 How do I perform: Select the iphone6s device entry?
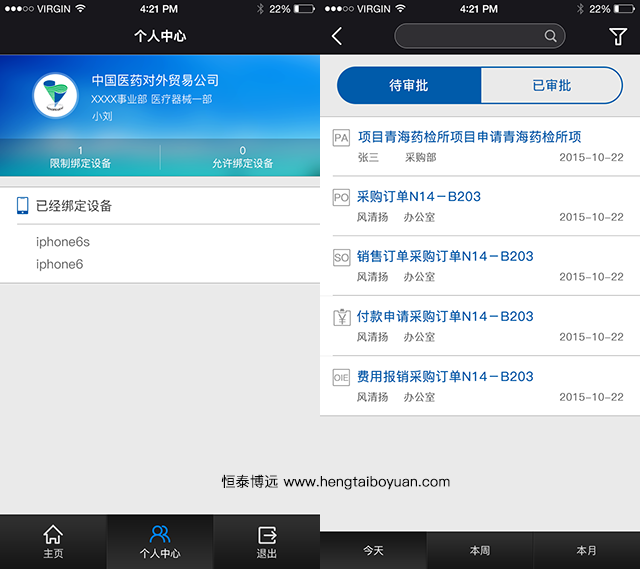[63, 242]
